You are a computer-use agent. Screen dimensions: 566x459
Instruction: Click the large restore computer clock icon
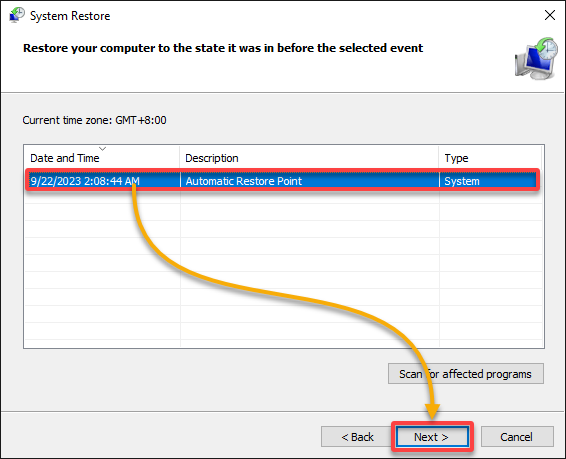(536, 58)
